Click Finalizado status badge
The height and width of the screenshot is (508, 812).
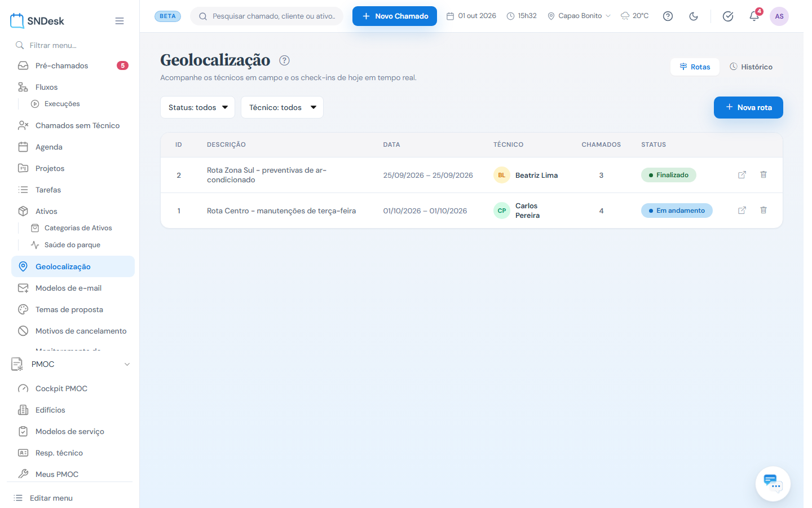[669, 175]
